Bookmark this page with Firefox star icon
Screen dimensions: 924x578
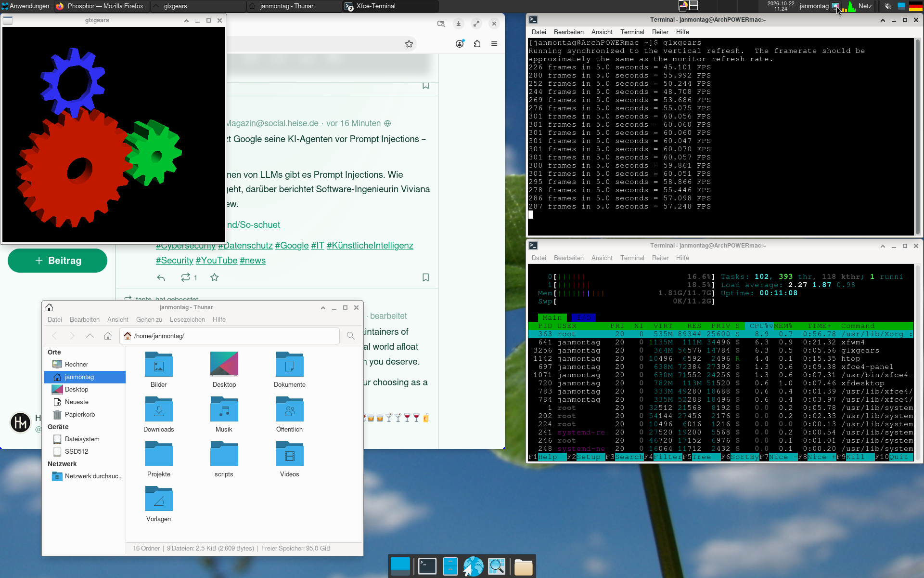point(409,44)
